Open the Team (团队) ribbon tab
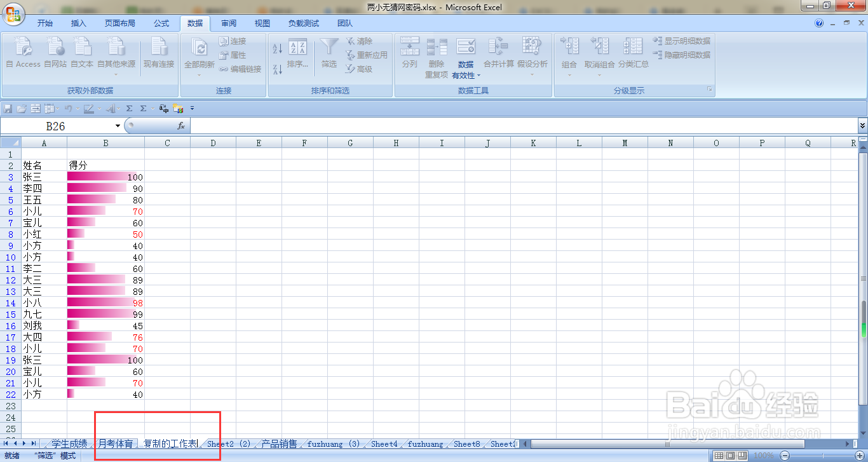This screenshot has width=868, height=462. pos(345,24)
